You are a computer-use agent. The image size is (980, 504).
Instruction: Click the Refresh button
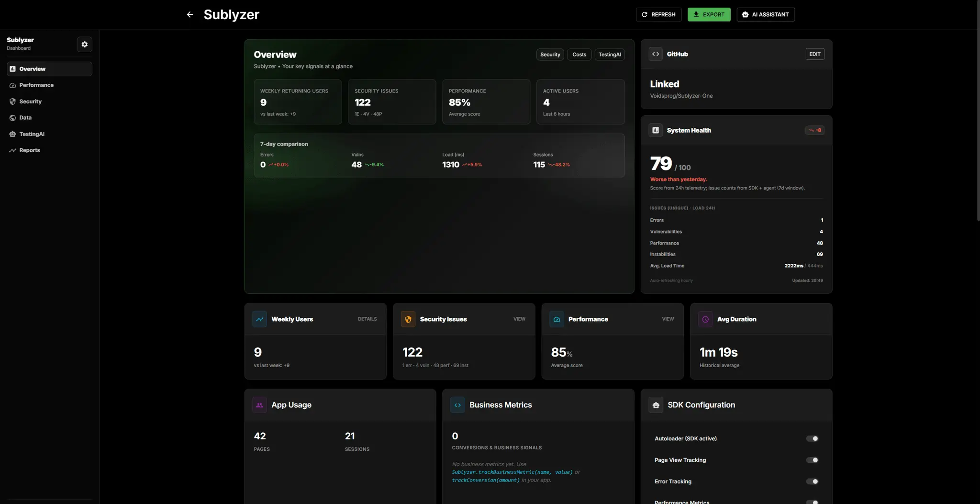click(x=658, y=14)
